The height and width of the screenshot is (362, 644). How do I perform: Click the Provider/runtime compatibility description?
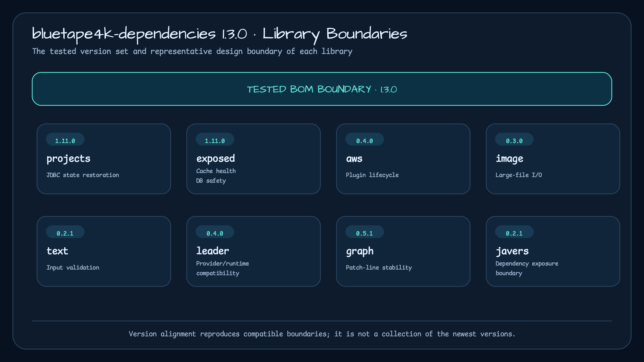click(223, 268)
